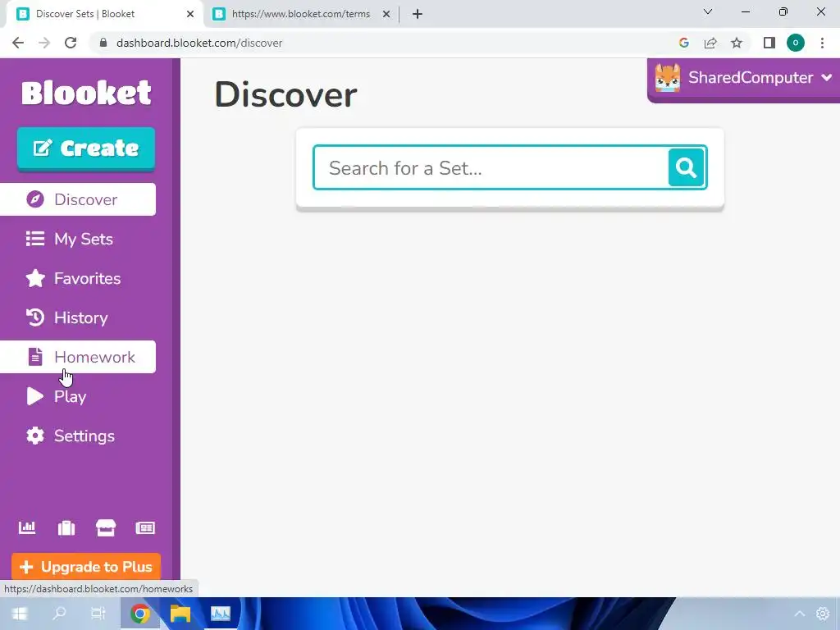Click the Blooket logo in sidebar
This screenshot has height=630, width=840.
[x=86, y=93]
